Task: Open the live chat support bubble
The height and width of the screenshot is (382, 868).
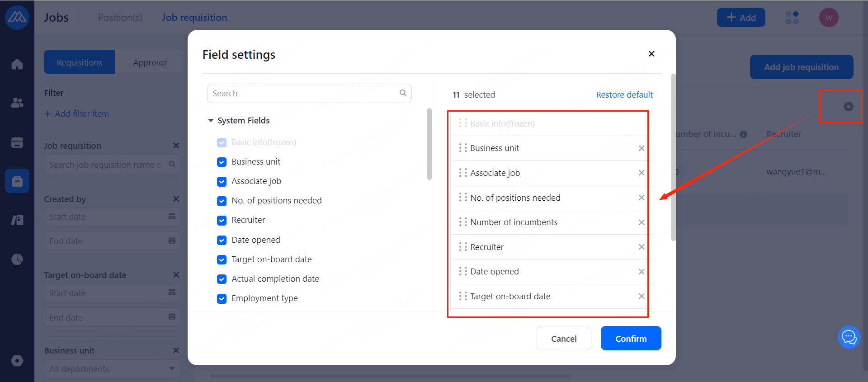Action: (849, 337)
